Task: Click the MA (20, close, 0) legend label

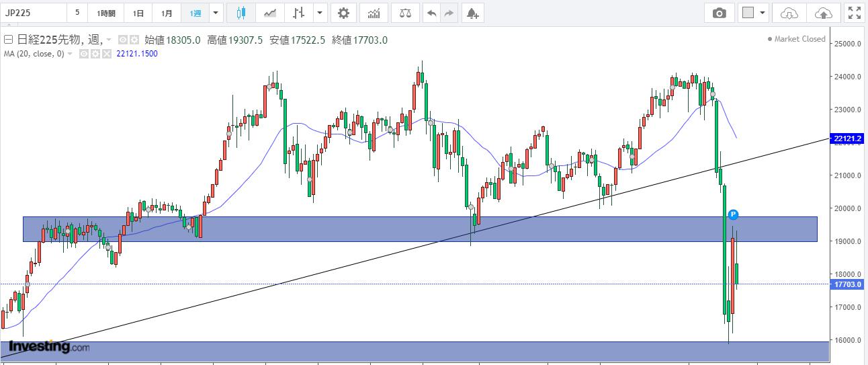Action: click(34, 54)
